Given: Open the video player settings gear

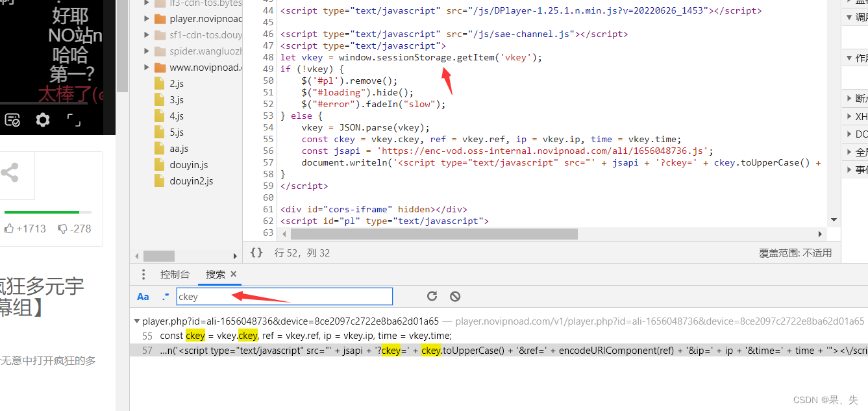Looking at the screenshot, I should [x=43, y=119].
